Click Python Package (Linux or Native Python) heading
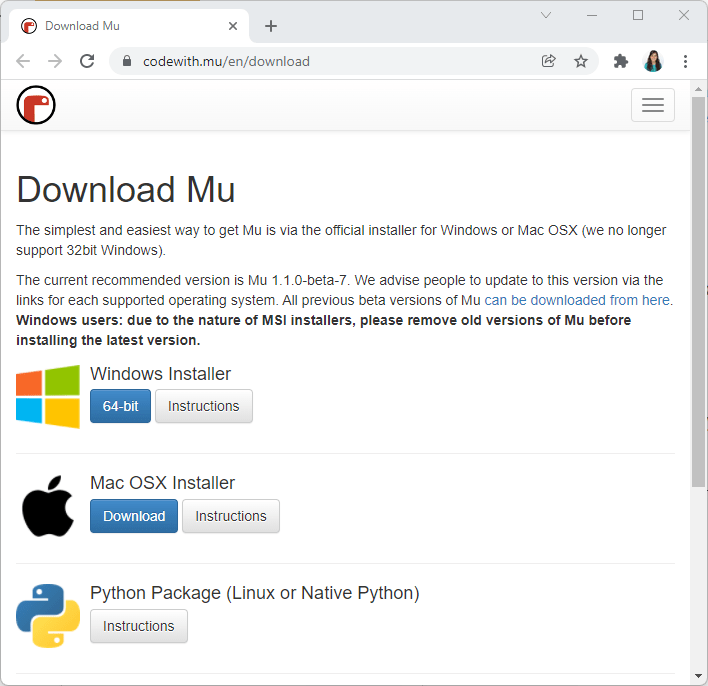This screenshot has width=708, height=686. tap(255, 593)
